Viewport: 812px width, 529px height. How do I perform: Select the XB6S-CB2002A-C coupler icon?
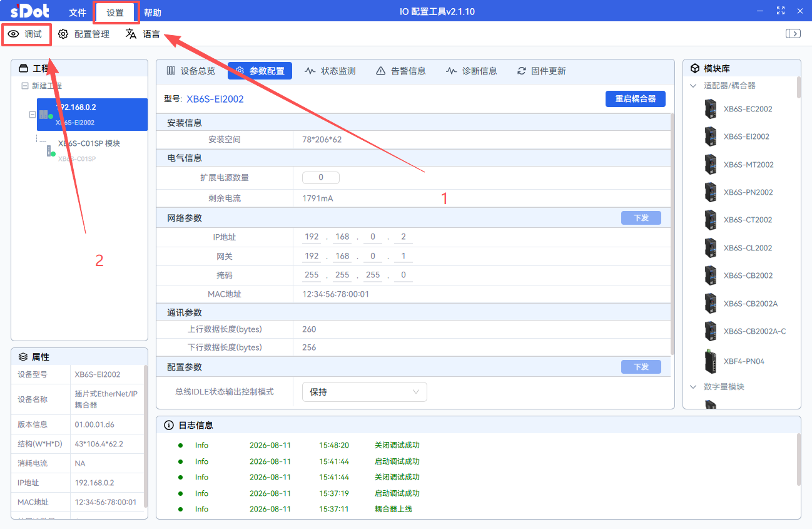tap(710, 331)
